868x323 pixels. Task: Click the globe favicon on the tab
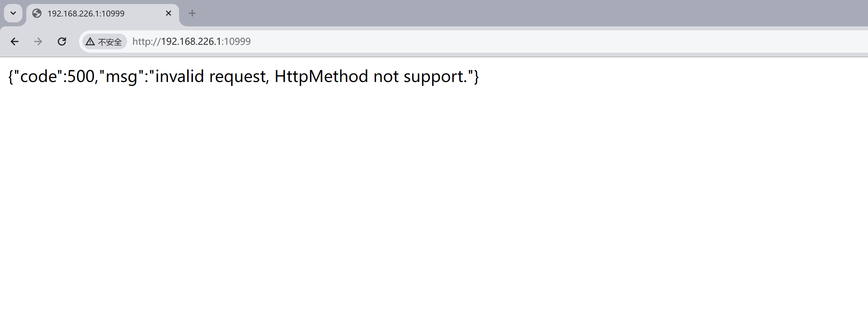37,13
